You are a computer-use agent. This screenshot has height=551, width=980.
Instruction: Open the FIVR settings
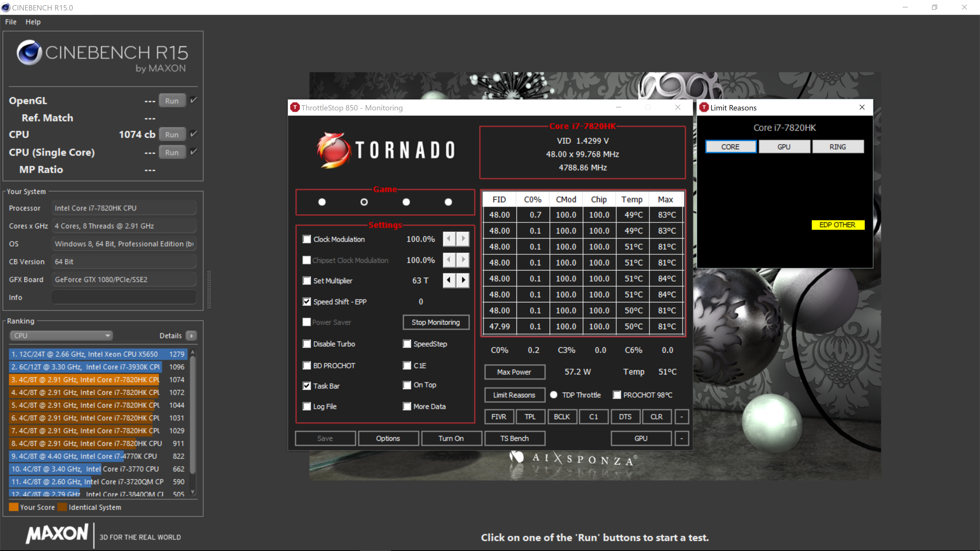tap(499, 417)
